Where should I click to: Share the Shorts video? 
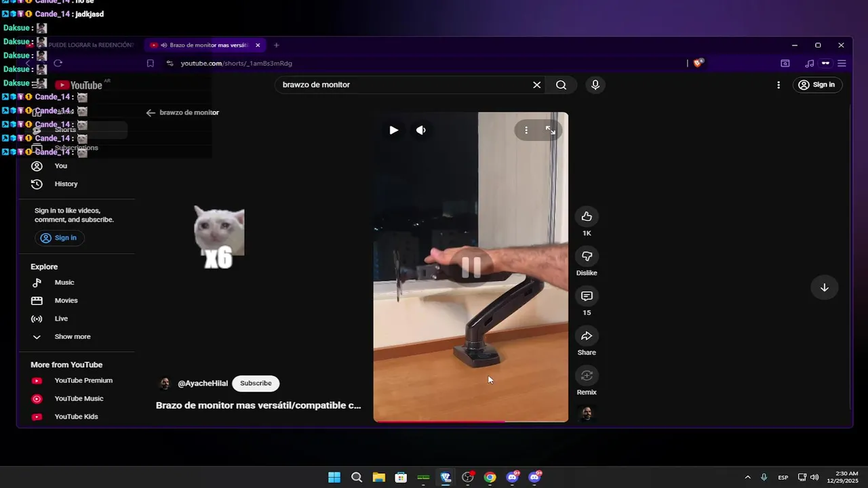[x=587, y=336]
